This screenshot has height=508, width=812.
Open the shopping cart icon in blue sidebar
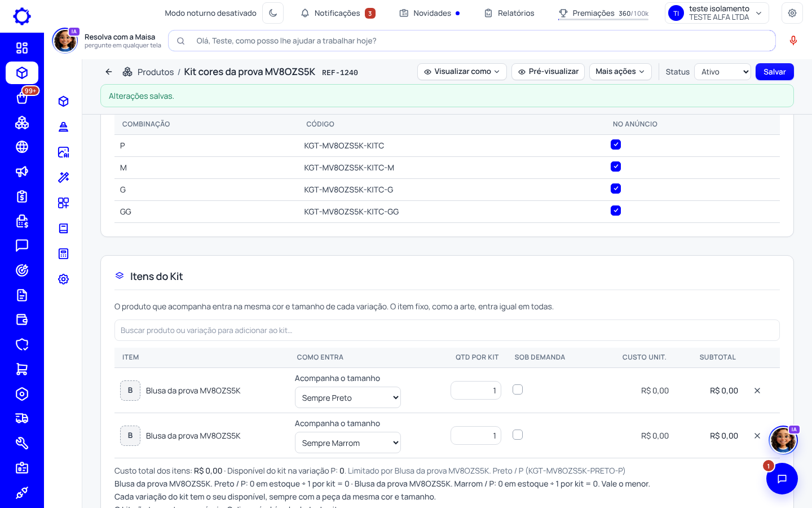click(22, 369)
